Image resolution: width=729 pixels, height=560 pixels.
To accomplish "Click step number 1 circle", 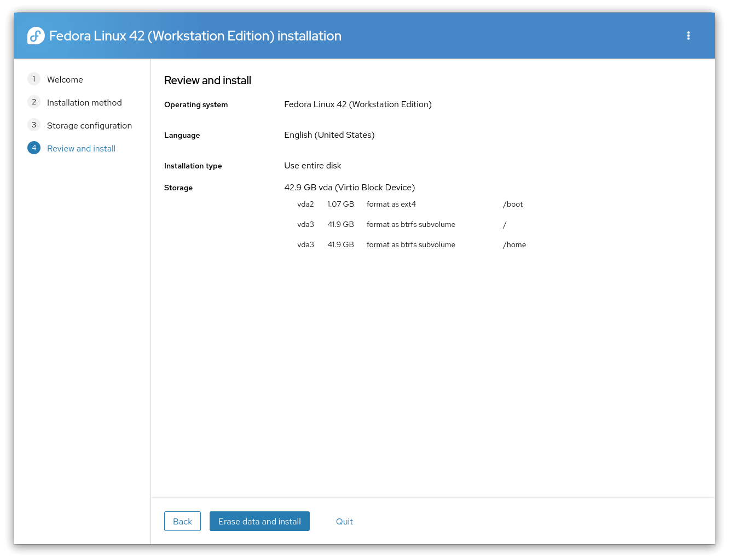I will (x=34, y=79).
